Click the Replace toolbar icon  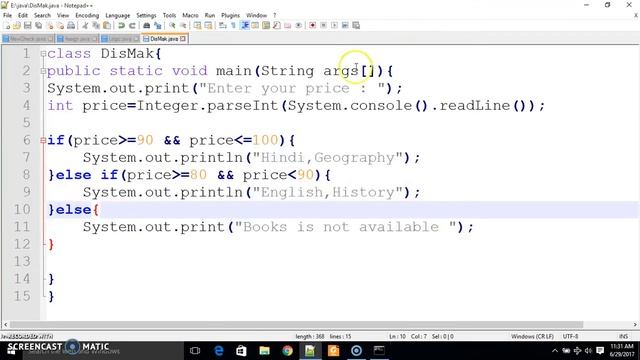[x=158, y=25]
